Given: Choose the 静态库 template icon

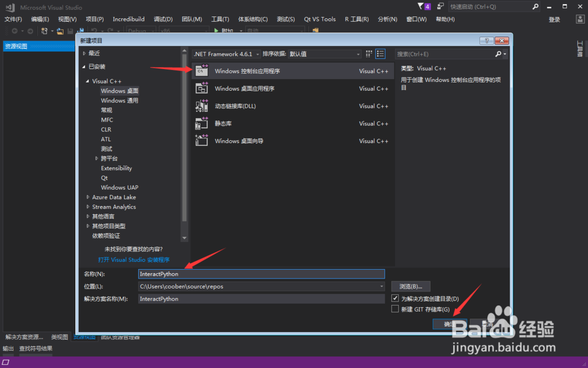Looking at the screenshot, I should (202, 124).
